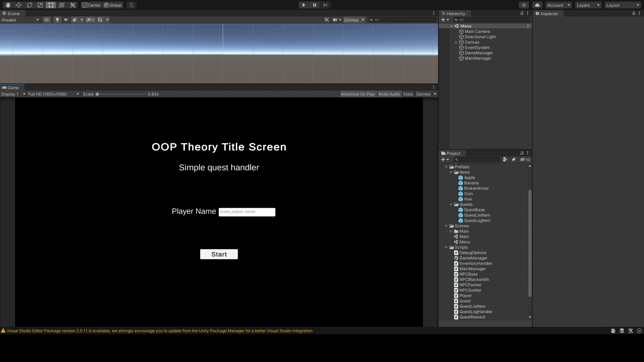
Task: Switch to the Scene tab
Action: (x=13, y=14)
